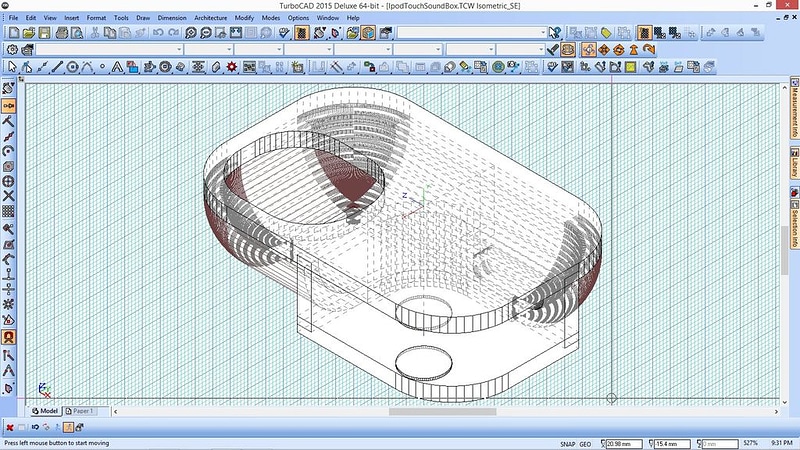Click the yellow square icon
800x450 pixels.
click(x=631, y=67)
